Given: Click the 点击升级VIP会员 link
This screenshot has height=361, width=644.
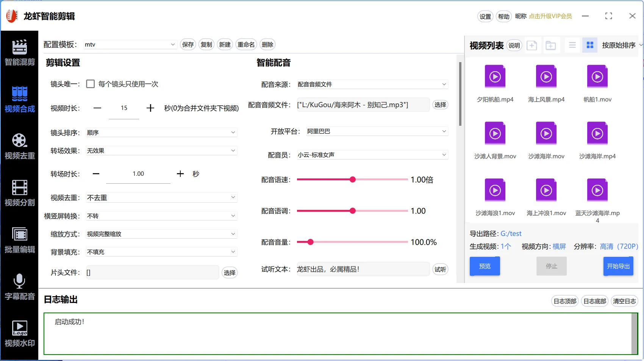Looking at the screenshot, I should 550,16.
